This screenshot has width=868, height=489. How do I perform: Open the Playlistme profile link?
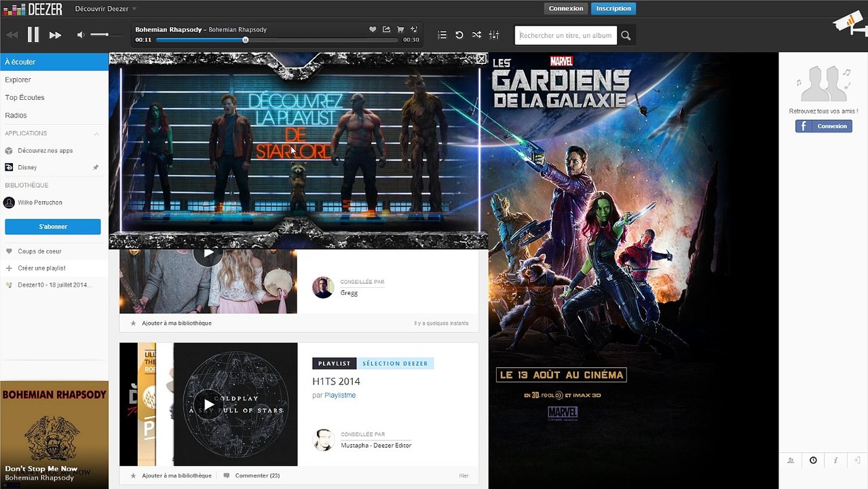click(340, 395)
